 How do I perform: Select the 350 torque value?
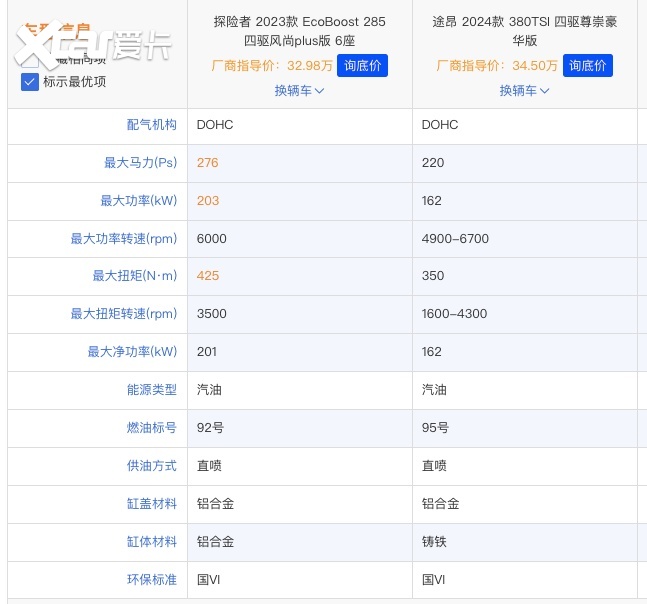pyautogui.click(x=433, y=276)
